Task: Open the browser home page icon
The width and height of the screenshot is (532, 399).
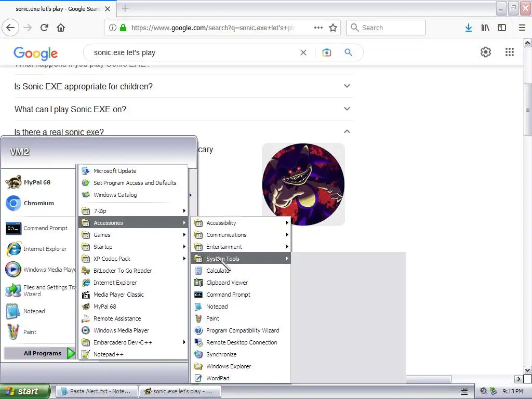Action: (x=61, y=28)
